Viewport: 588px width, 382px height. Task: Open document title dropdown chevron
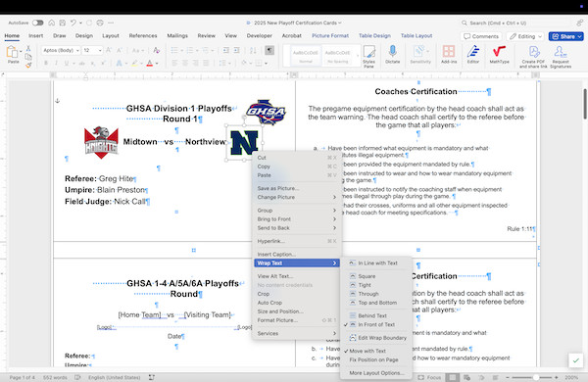tap(340, 23)
